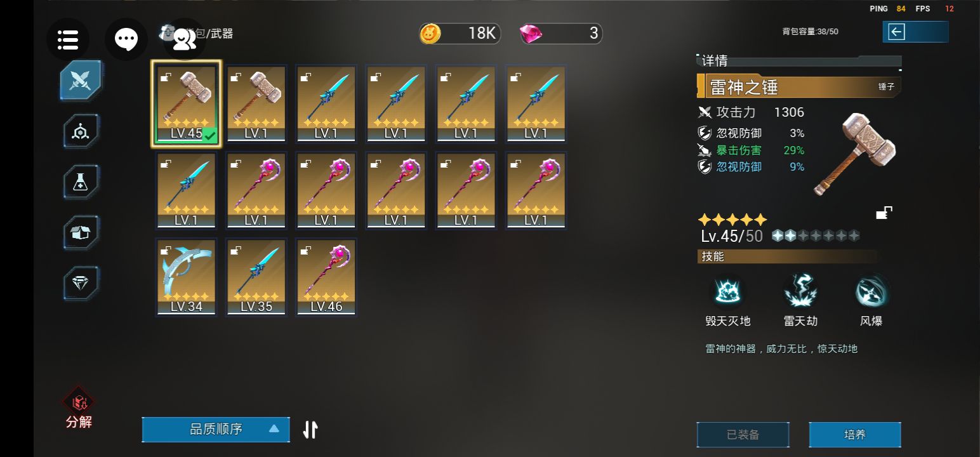980x457 pixels.
Task: Click the back arrow icon
Action: tap(896, 32)
